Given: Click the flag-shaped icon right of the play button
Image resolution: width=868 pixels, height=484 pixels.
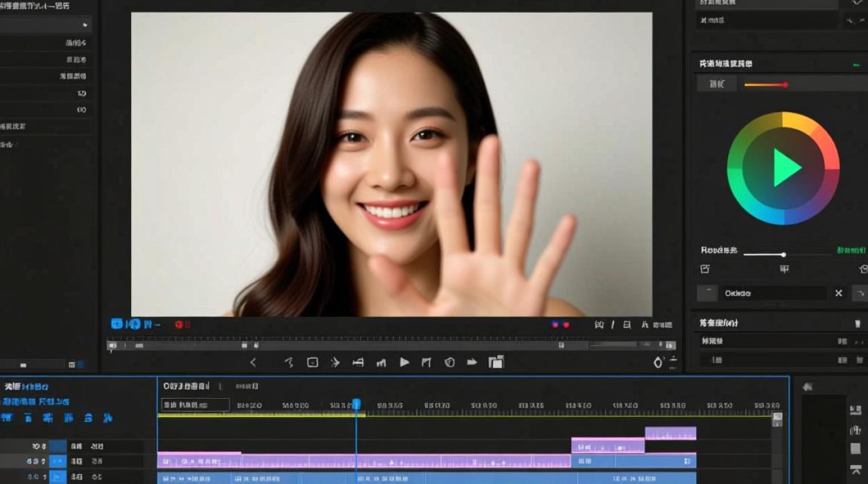Looking at the screenshot, I should point(426,363).
